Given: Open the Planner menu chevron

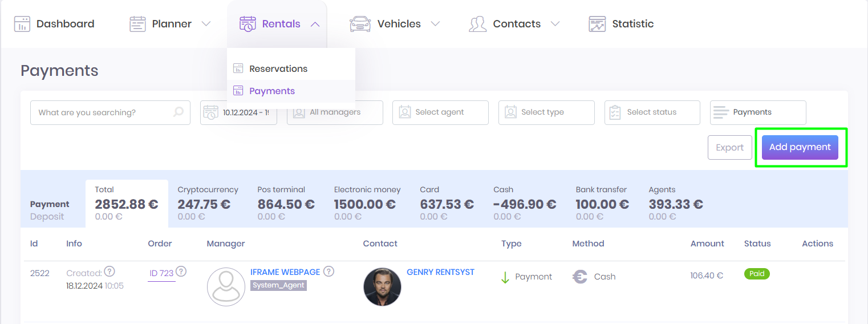Looking at the screenshot, I should tap(206, 24).
